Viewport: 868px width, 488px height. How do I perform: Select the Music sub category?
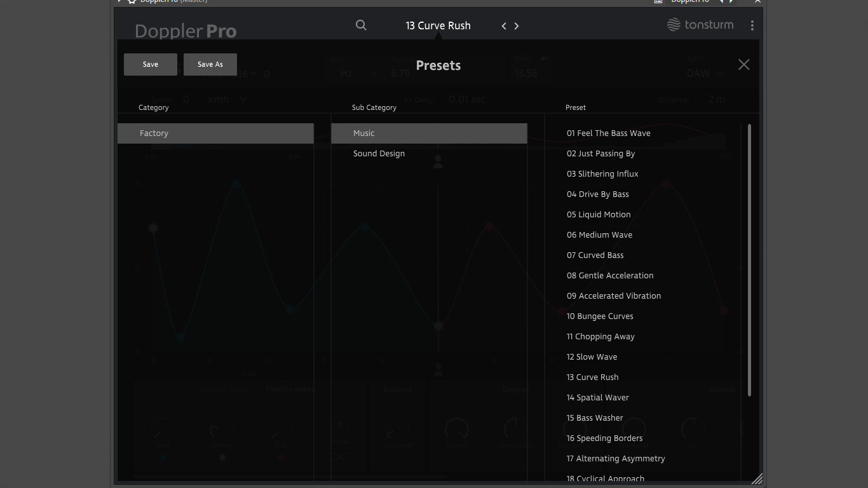pyautogui.click(x=429, y=133)
